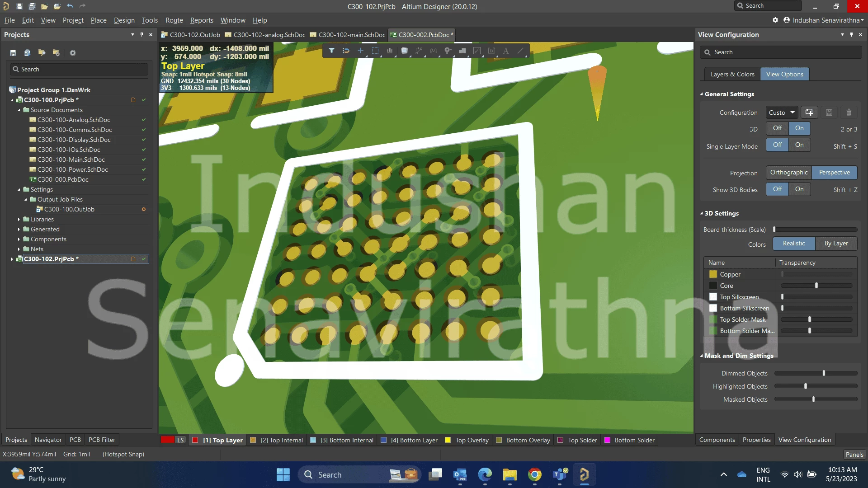
Task: Turn Show 3D Bodies On
Action: coord(799,189)
